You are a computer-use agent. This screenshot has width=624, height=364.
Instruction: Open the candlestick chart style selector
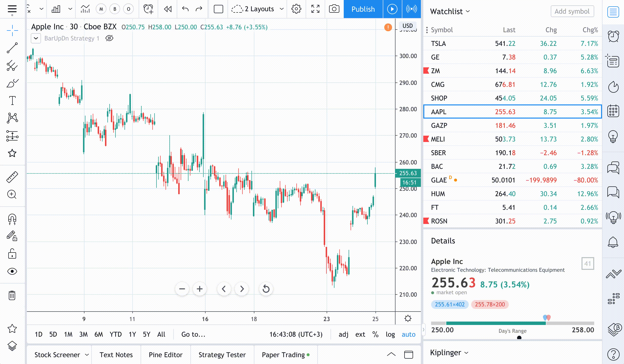pyautogui.click(x=56, y=9)
